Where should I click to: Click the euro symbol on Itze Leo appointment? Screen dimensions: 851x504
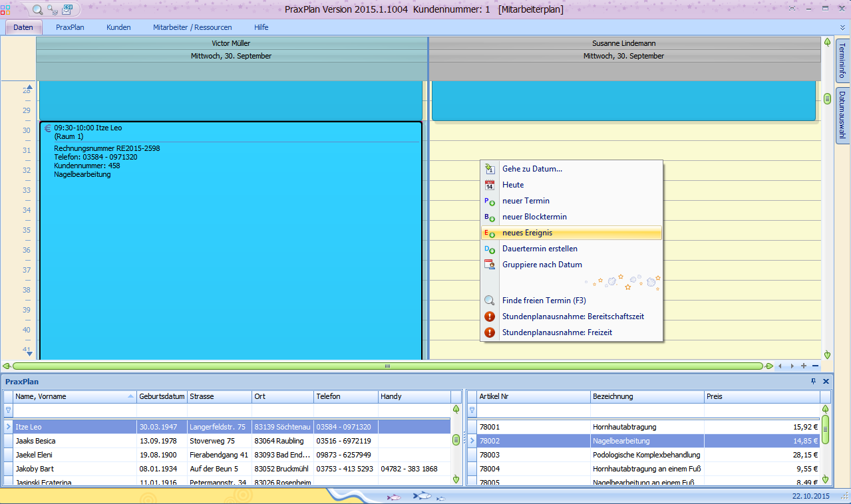tap(47, 128)
